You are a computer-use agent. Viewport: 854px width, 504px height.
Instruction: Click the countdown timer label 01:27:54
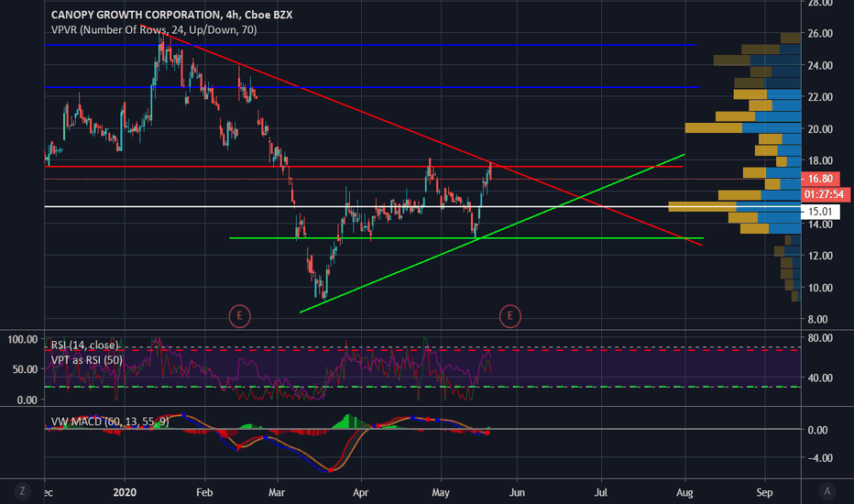(825, 194)
